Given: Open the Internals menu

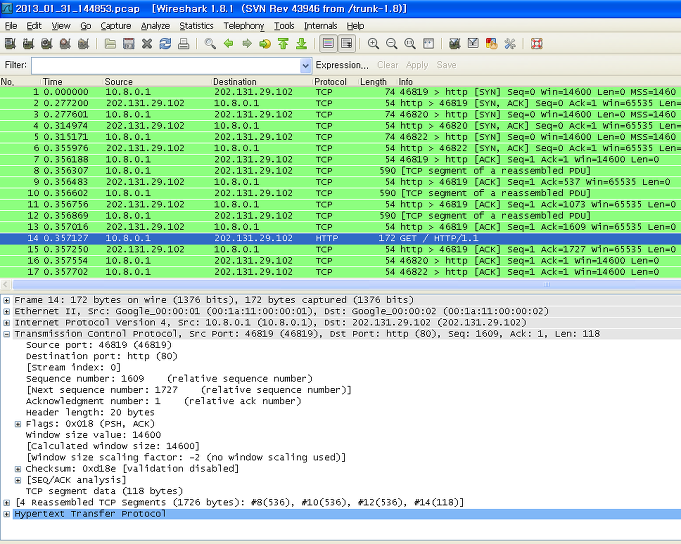Looking at the screenshot, I should pos(321,26).
